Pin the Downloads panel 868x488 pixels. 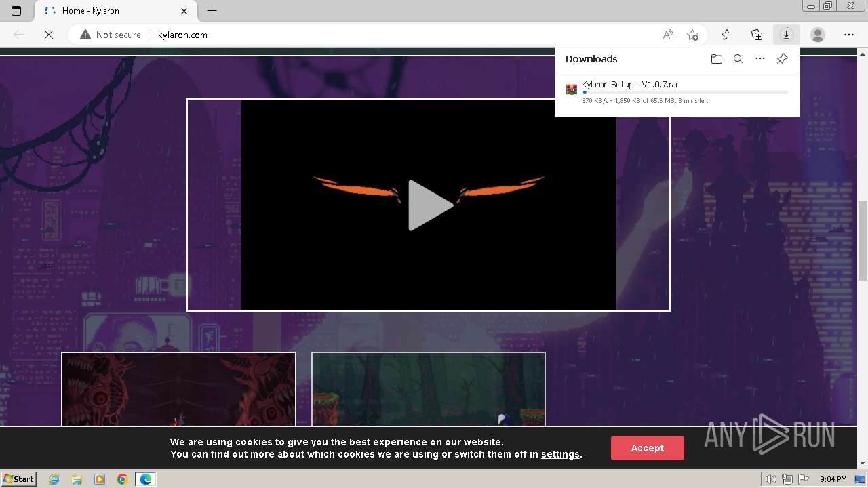[782, 59]
